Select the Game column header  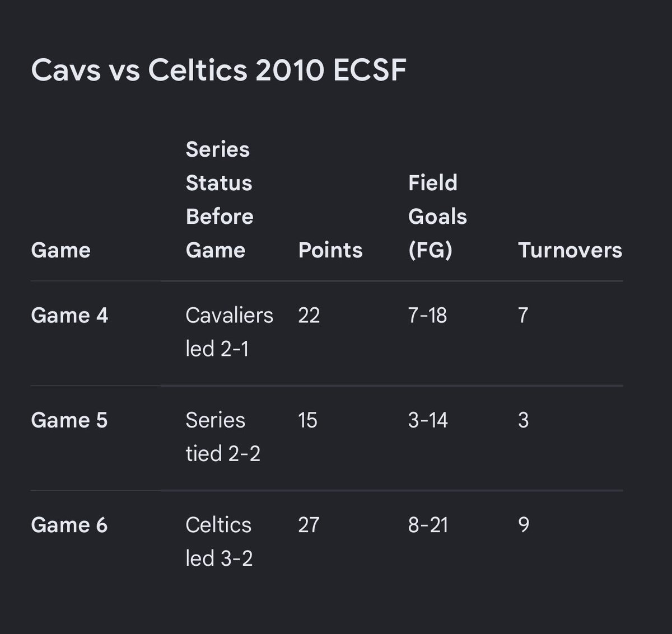(60, 250)
